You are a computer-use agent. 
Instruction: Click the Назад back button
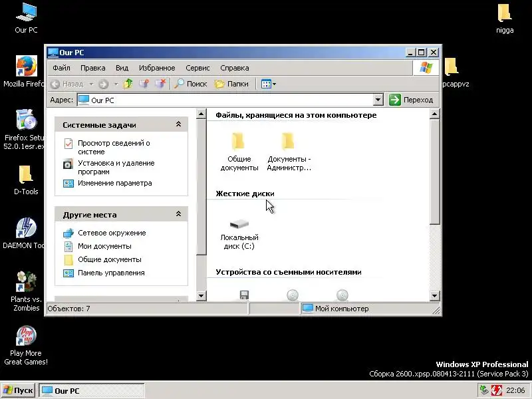click(x=67, y=84)
